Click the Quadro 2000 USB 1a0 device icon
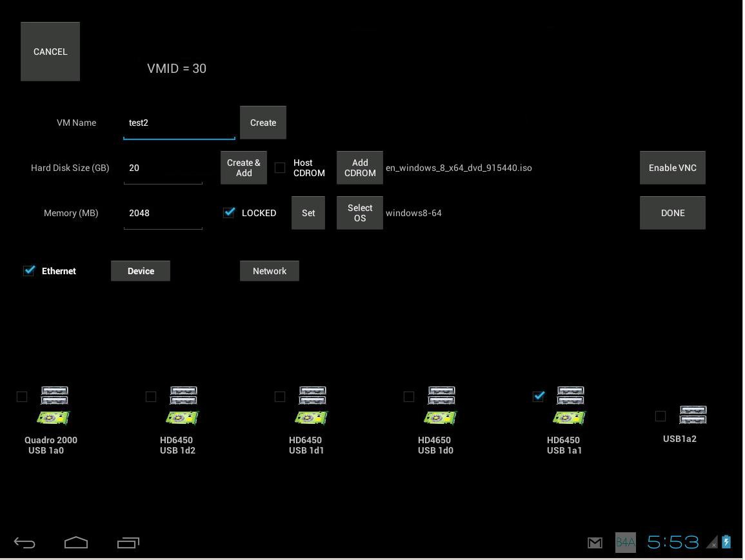The height and width of the screenshot is (560, 745). (x=54, y=405)
